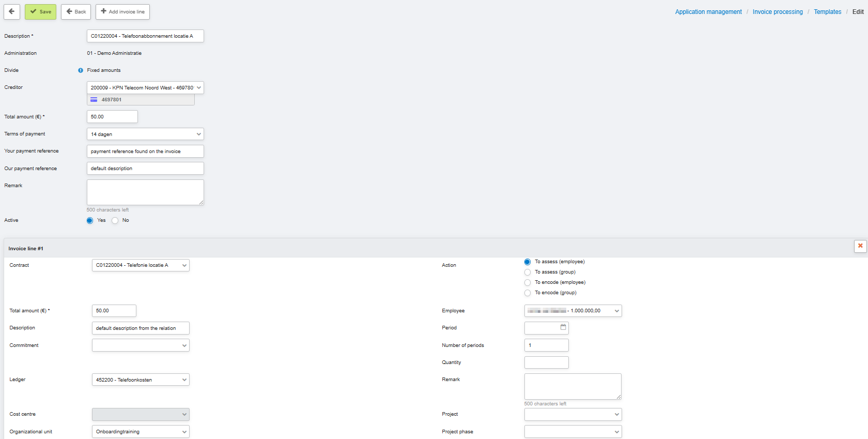Navigate to Templates breadcrumb
The width and height of the screenshot is (868, 439).
point(827,12)
